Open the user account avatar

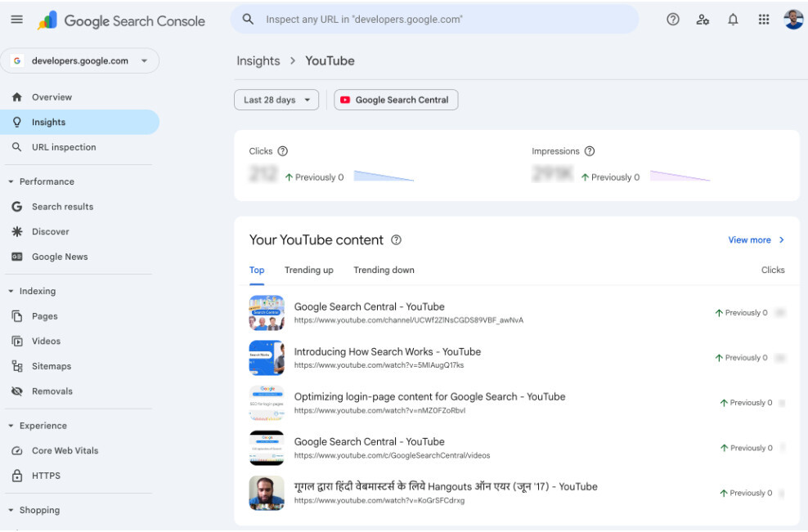[x=792, y=20]
